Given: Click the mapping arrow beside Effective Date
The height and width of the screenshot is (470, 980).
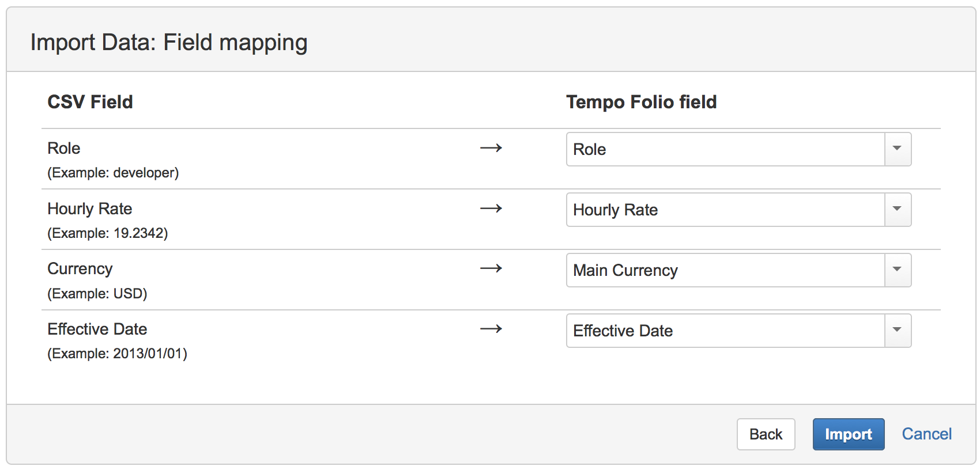Looking at the screenshot, I should pyautogui.click(x=491, y=329).
